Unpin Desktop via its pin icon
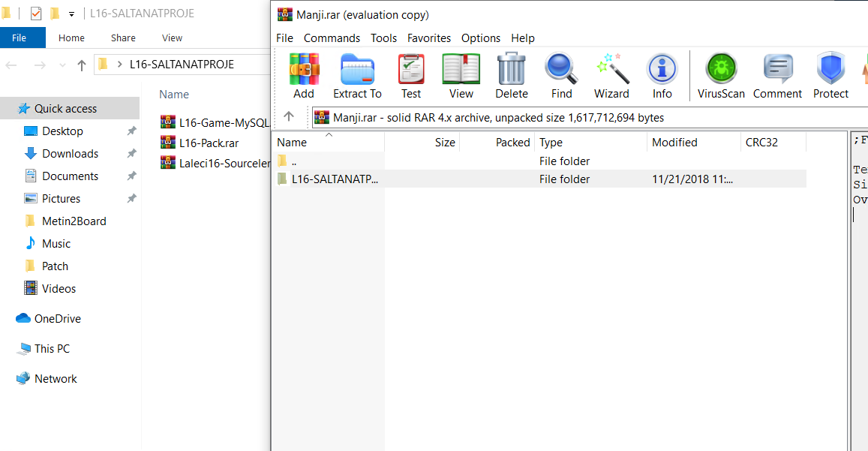Viewport: 868px width, 451px height. point(132,131)
